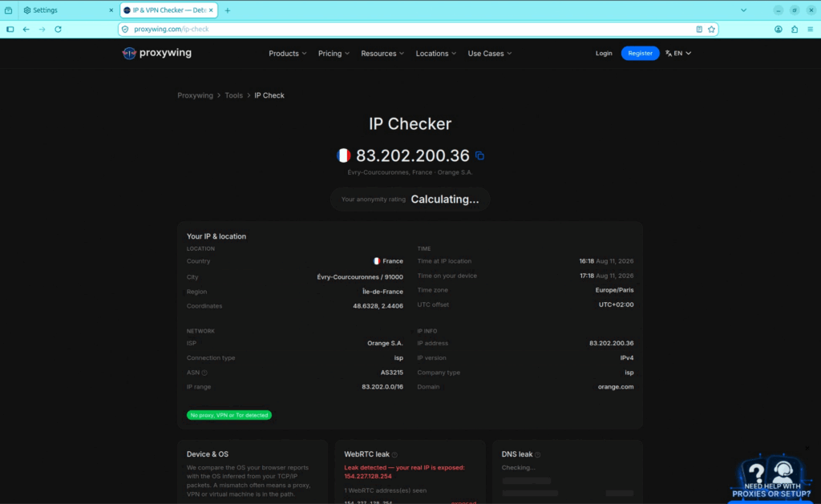Viewport: 821px width, 504px height.
Task: Click the 'UTC+02:00' offset value
Action: [616, 304]
